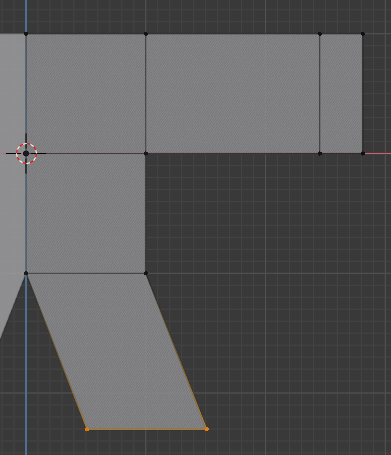Select the selected orange vertex on the right
Screen dimensions: 391x455
pos(207,429)
